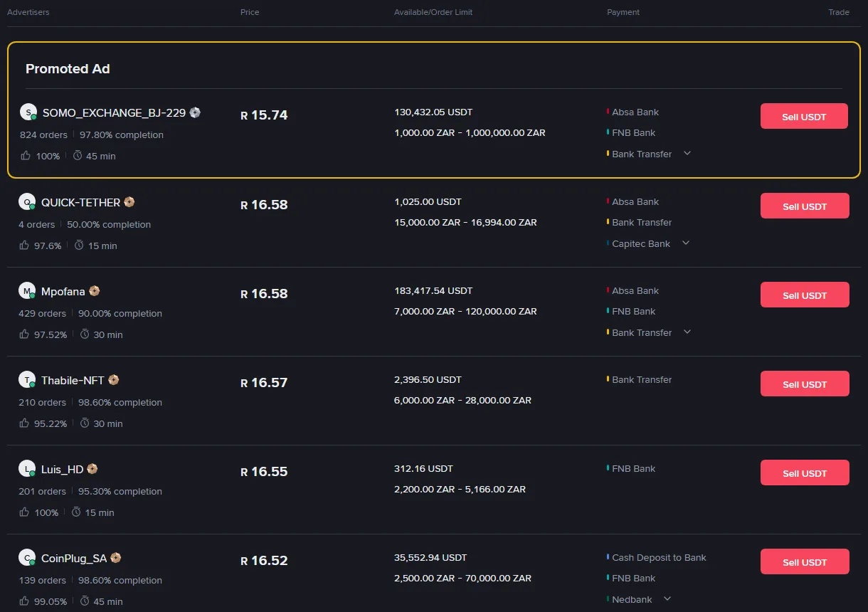Image resolution: width=868 pixels, height=612 pixels.
Task: Click QUICK-TETHER avatar icon
Action: [x=27, y=201]
